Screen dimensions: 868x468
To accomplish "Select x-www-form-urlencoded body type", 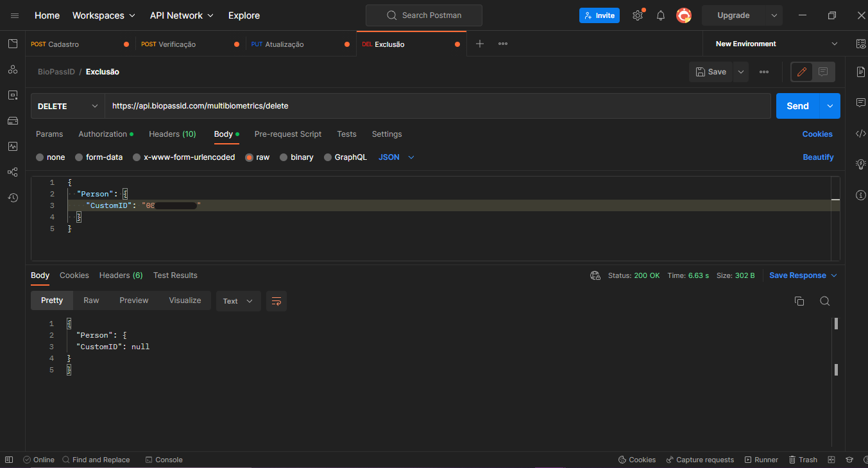I will [137, 157].
